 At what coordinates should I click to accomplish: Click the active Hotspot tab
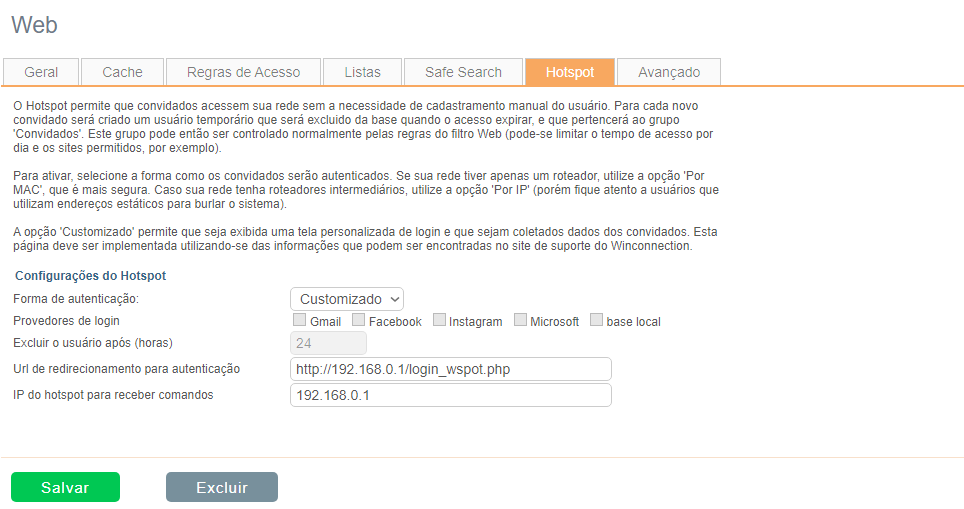[570, 72]
